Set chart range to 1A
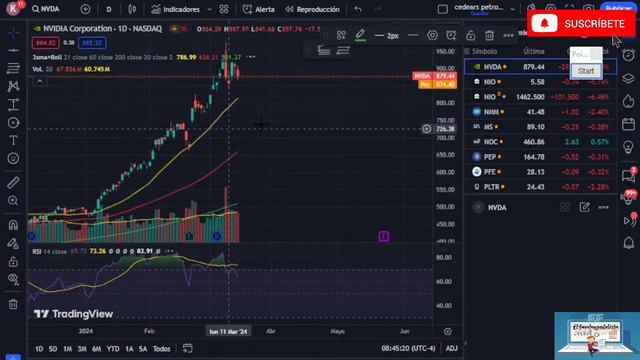 [x=129, y=349]
